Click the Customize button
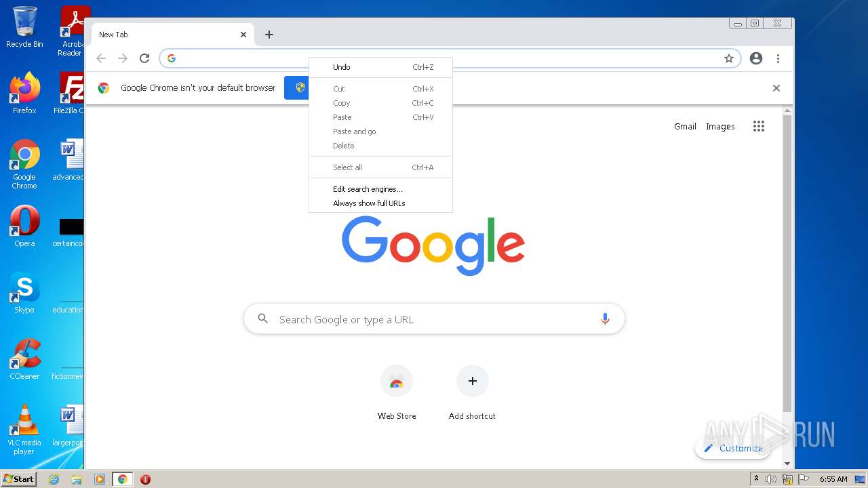Image resolution: width=868 pixels, height=488 pixels. [733, 448]
